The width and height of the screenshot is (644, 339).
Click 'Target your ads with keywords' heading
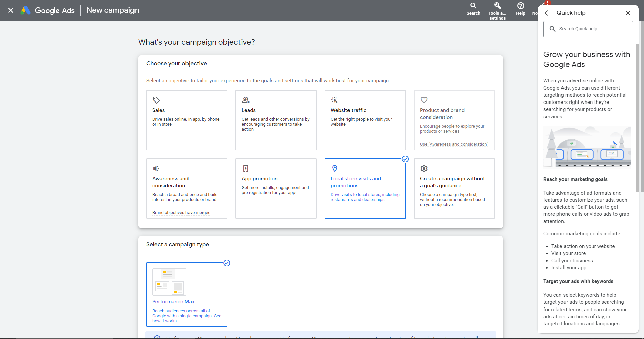[578, 281]
